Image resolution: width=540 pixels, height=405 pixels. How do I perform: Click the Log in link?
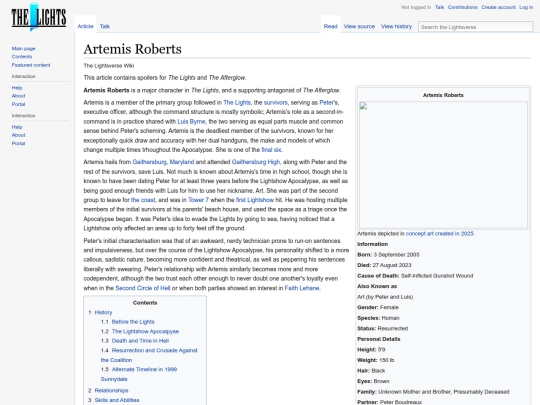(526, 7)
